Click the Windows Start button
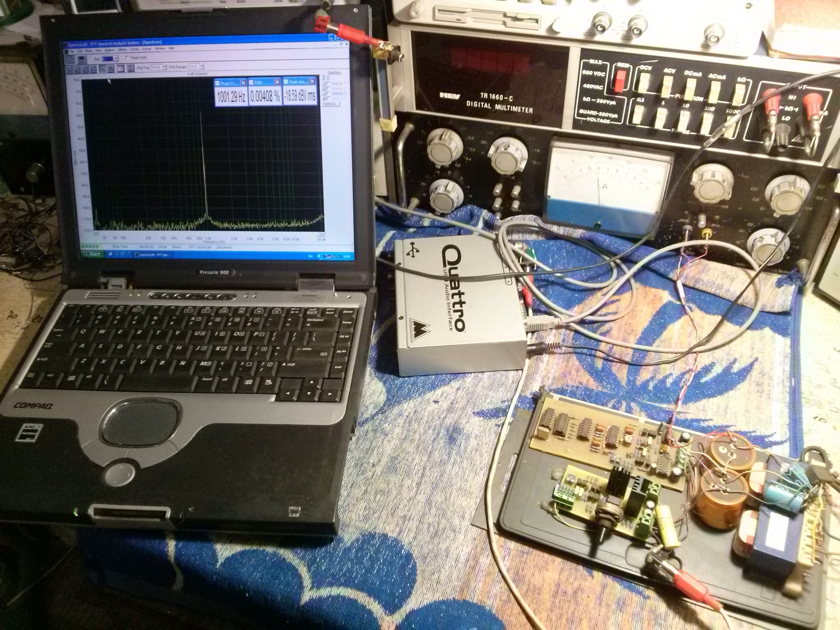This screenshot has width=840, height=630. 92,254
